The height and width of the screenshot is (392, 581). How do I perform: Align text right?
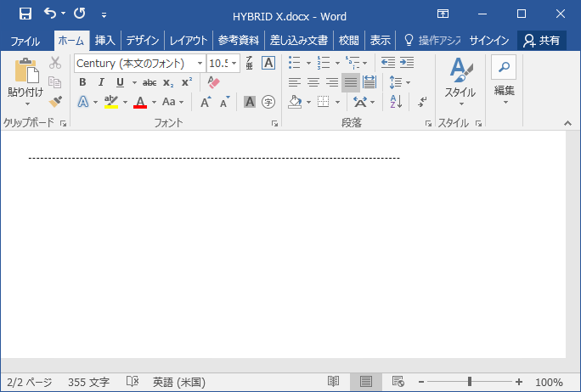click(332, 82)
